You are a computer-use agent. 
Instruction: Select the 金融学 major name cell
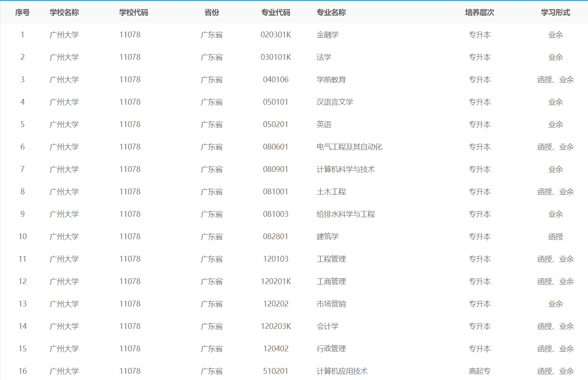click(328, 35)
